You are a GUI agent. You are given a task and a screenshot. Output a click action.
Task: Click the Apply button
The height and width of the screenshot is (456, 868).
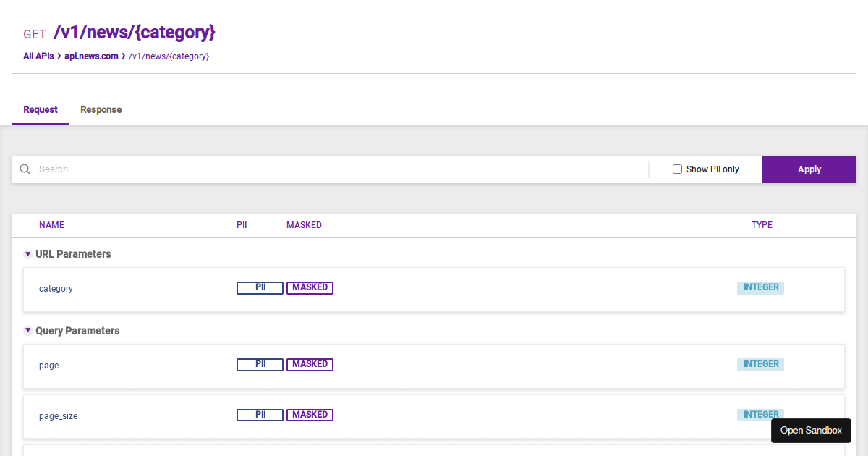[x=809, y=169]
